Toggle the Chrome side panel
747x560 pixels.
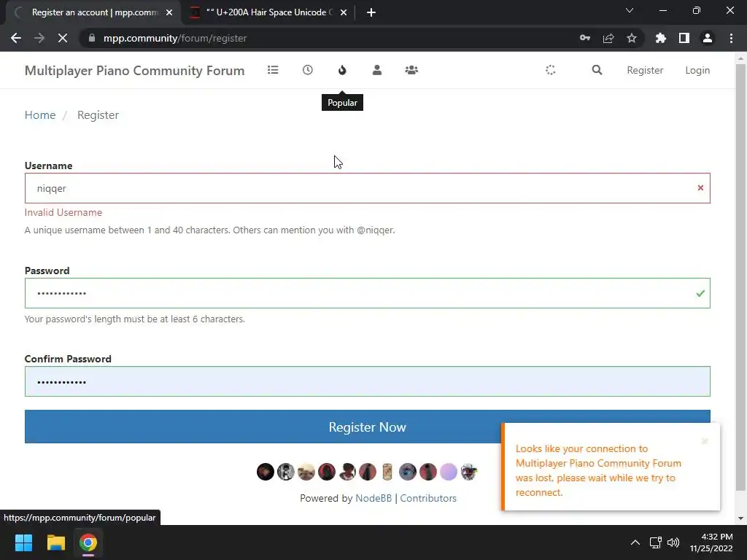(x=684, y=38)
